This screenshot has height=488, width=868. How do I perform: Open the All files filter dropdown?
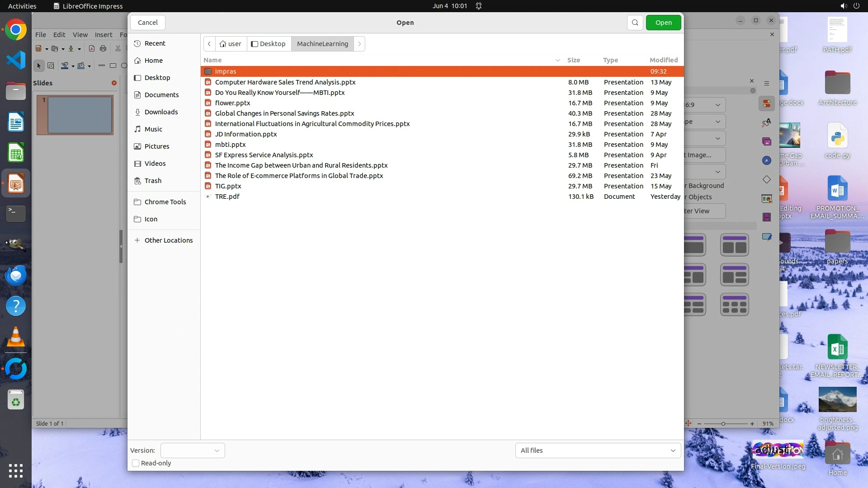(598, 450)
